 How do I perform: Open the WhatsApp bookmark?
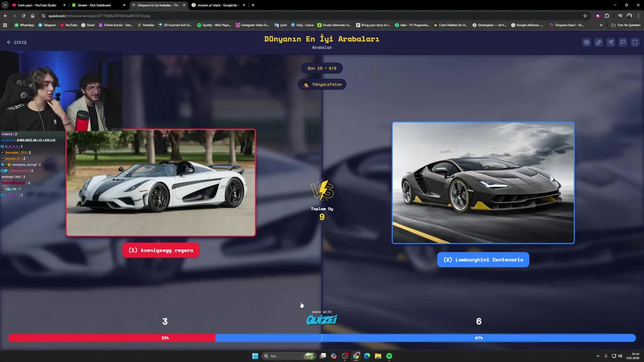(x=24, y=25)
